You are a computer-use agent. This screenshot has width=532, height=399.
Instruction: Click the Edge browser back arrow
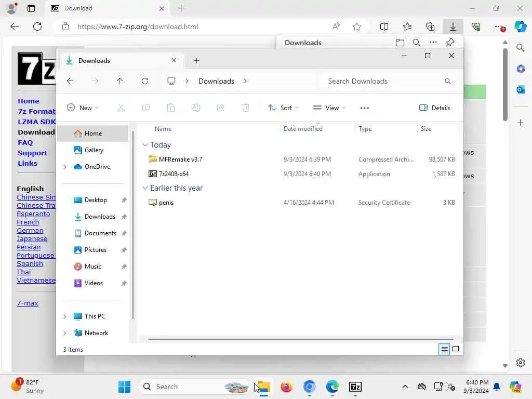[14, 26]
